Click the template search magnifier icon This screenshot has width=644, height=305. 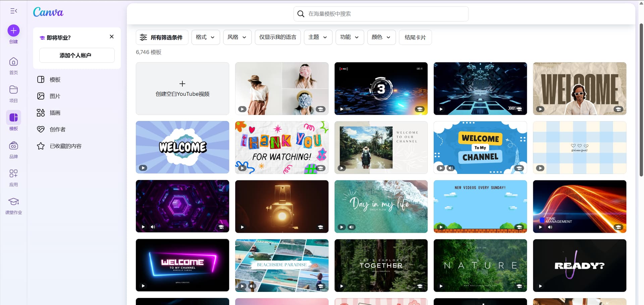click(301, 14)
